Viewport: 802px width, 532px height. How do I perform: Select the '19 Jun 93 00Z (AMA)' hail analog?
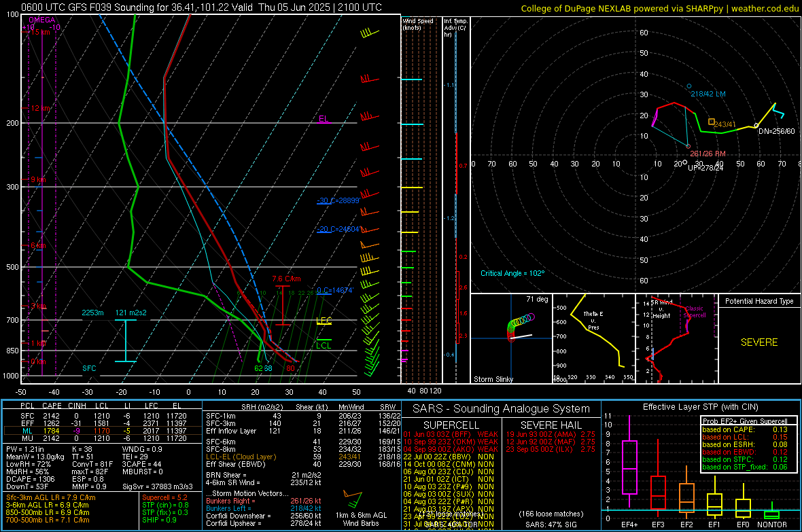(551, 434)
